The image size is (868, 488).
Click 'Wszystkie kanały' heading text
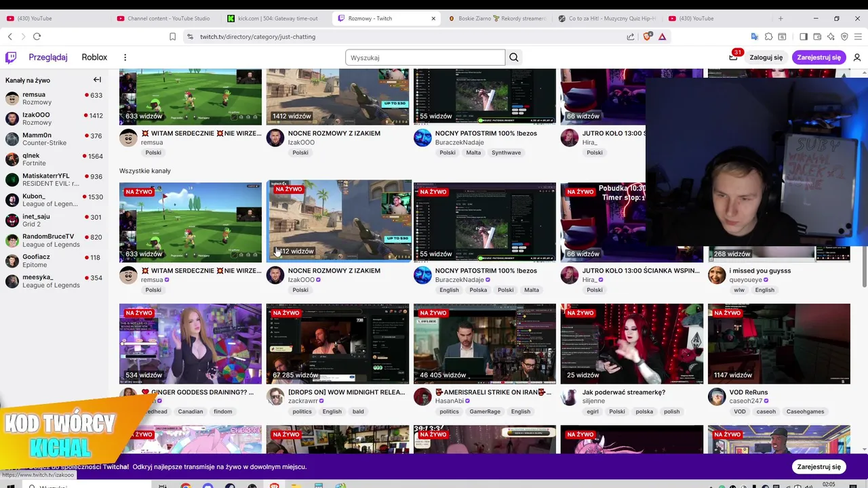pyautogui.click(x=145, y=171)
